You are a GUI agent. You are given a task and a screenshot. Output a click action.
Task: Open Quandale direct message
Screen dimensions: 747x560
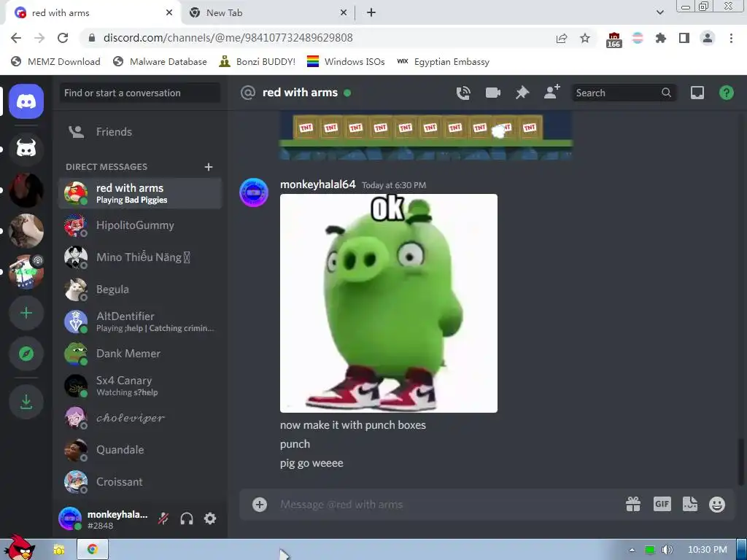(139, 450)
